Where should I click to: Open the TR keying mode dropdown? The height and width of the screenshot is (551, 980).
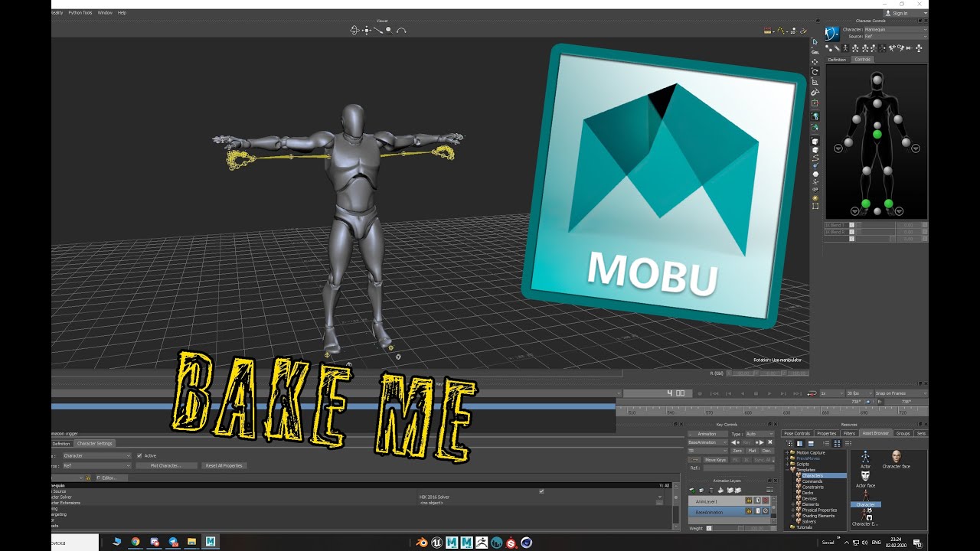click(707, 451)
